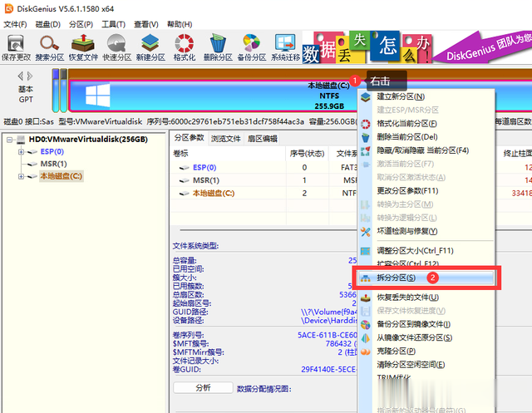Click the 序号(状态) column header
The width and height of the screenshot is (532, 413).
coord(307,154)
